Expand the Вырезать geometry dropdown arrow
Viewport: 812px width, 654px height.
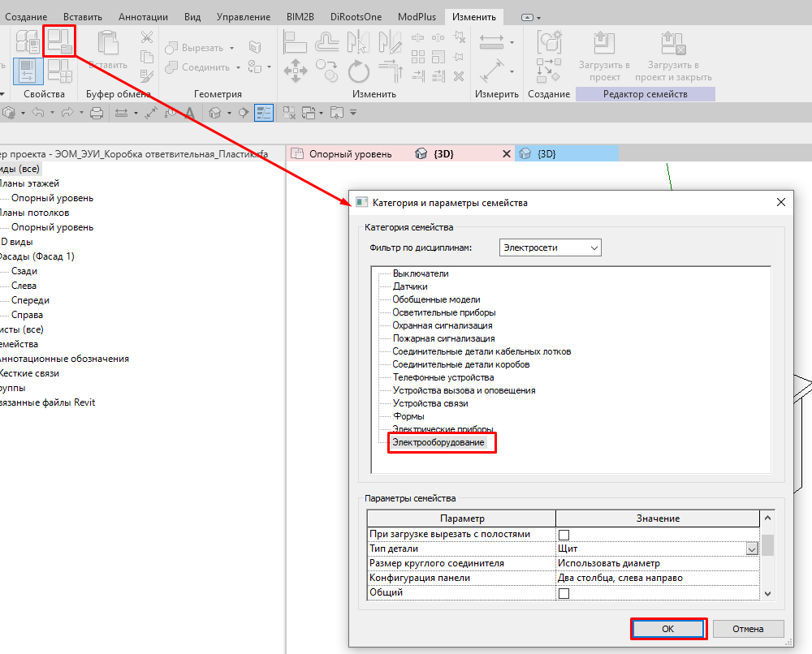232,48
